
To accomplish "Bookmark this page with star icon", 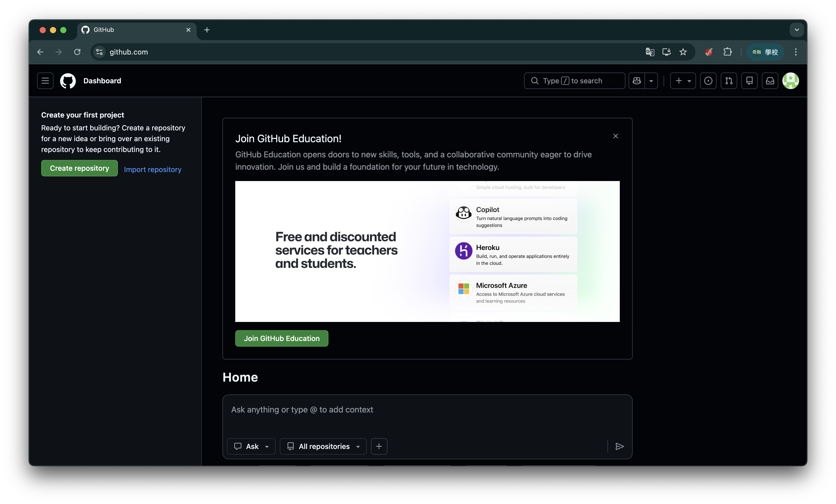I will coord(683,52).
